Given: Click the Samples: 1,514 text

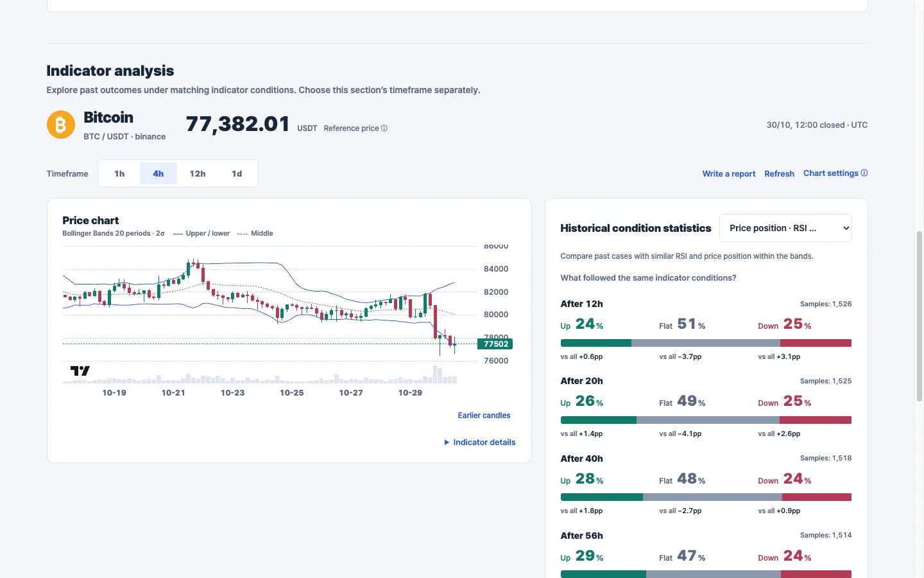Looking at the screenshot, I should point(826,535).
